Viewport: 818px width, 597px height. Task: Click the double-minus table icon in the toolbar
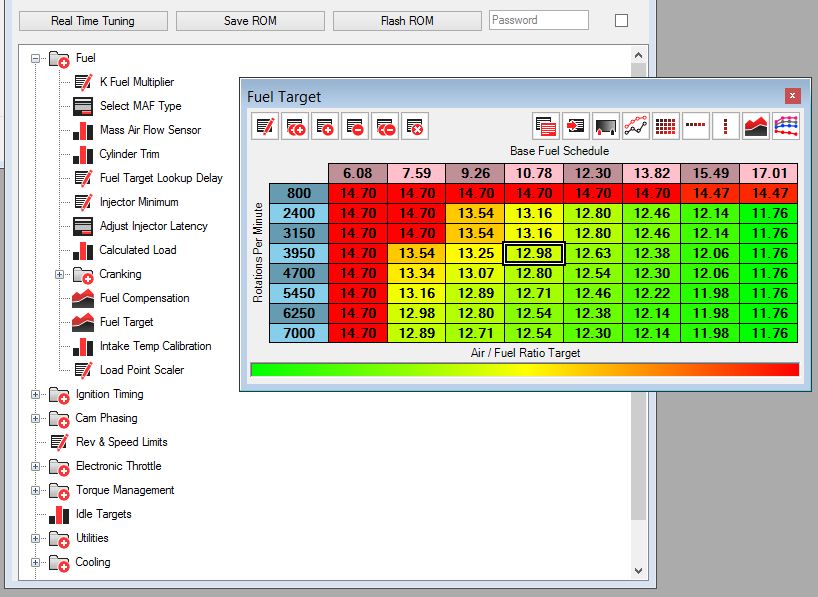[x=386, y=126]
